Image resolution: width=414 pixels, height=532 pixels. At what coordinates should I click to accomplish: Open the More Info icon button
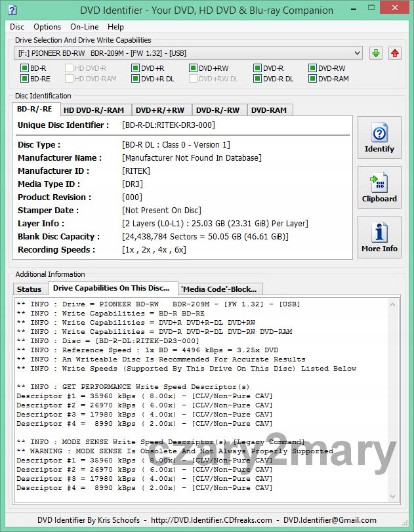(379, 238)
